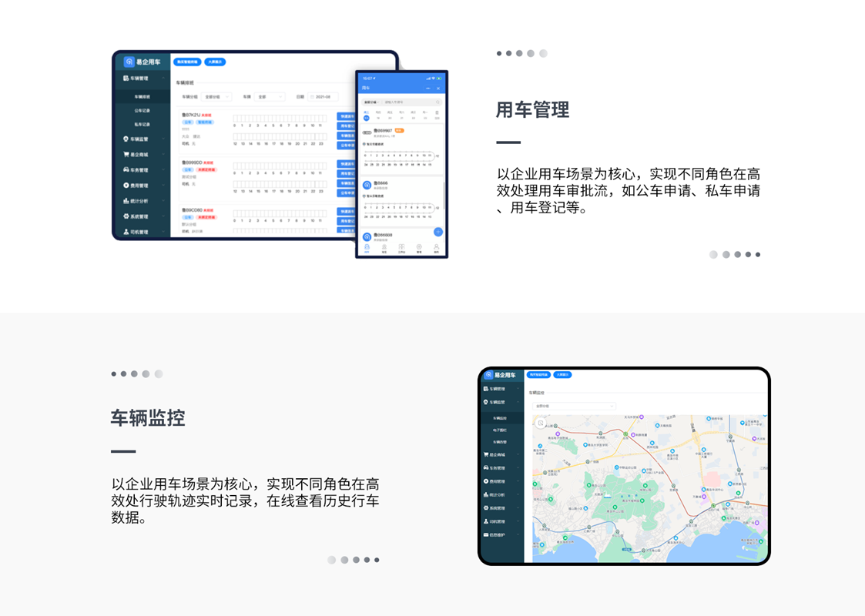Click the hour timeline bar of 鲁B7K21U

(280, 119)
